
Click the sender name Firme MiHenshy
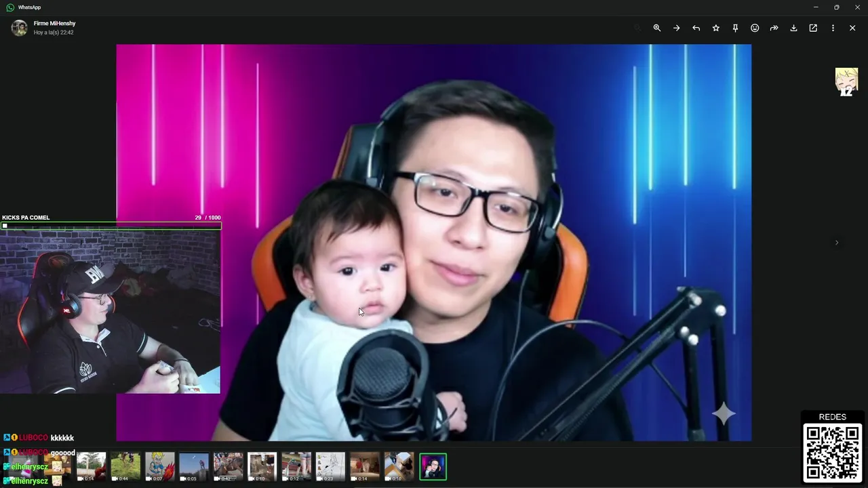[54, 23]
